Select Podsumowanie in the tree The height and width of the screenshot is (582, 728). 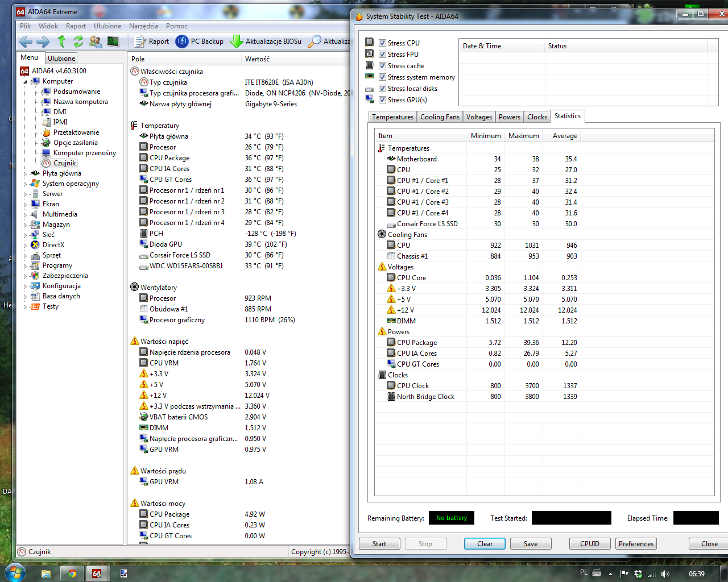tap(77, 92)
